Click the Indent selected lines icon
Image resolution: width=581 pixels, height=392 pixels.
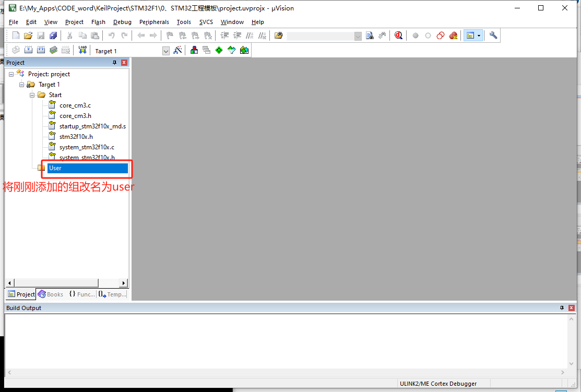(224, 35)
